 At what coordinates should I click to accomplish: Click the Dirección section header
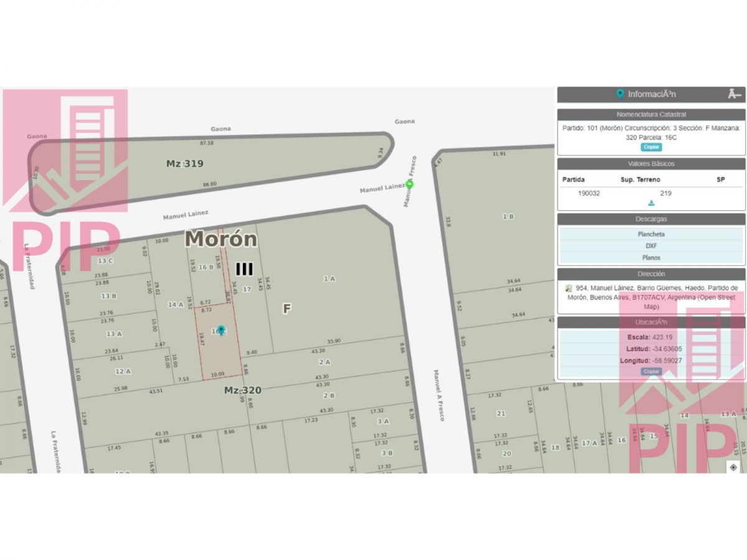point(651,274)
